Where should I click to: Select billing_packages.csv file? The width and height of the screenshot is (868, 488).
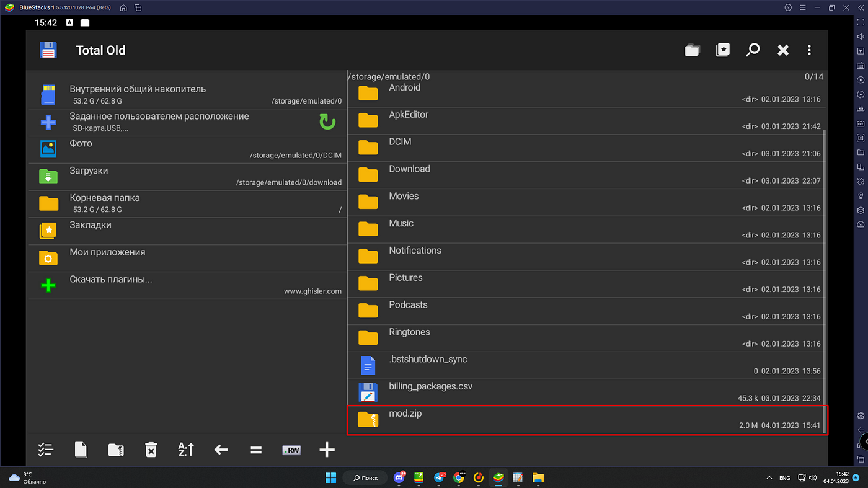(x=586, y=393)
